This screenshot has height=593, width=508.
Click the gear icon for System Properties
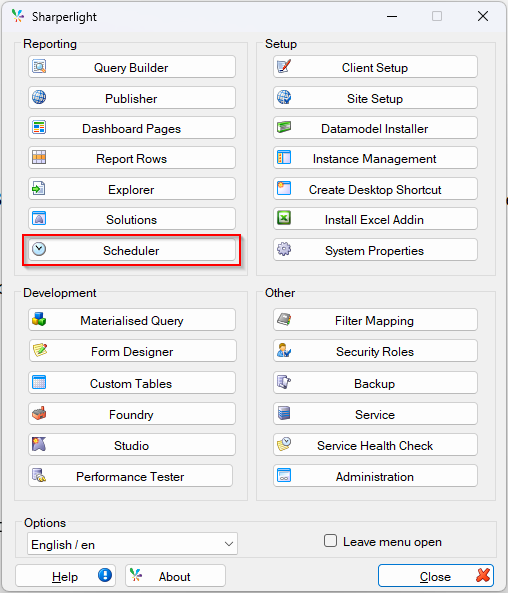[x=284, y=249]
